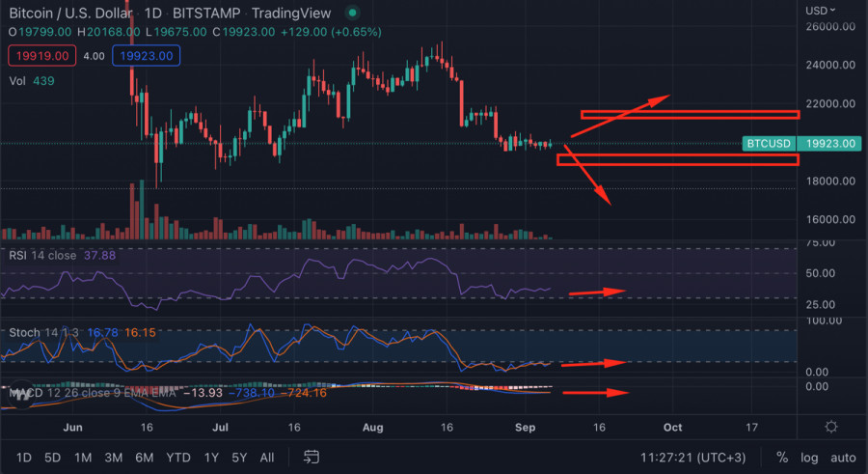Click the Stoch value 16.78
Viewport: 868px width, 474px height.
click(x=102, y=333)
